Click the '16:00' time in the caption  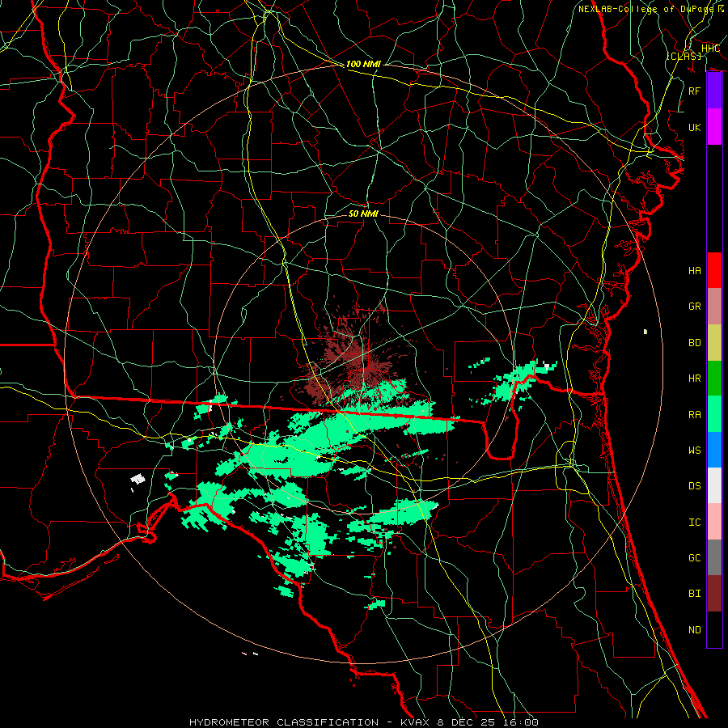[x=520, y=722]
